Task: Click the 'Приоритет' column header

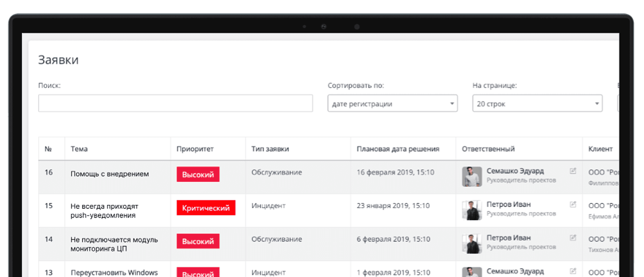Action: pyautogui.click(x=195, y=149)
